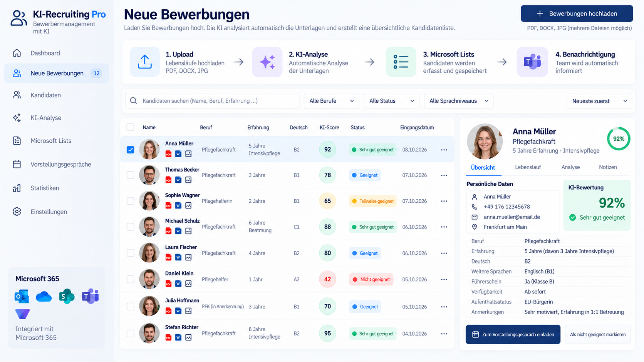
Task: Click the Eingangsdatum column header
Action: click(417, 127)
